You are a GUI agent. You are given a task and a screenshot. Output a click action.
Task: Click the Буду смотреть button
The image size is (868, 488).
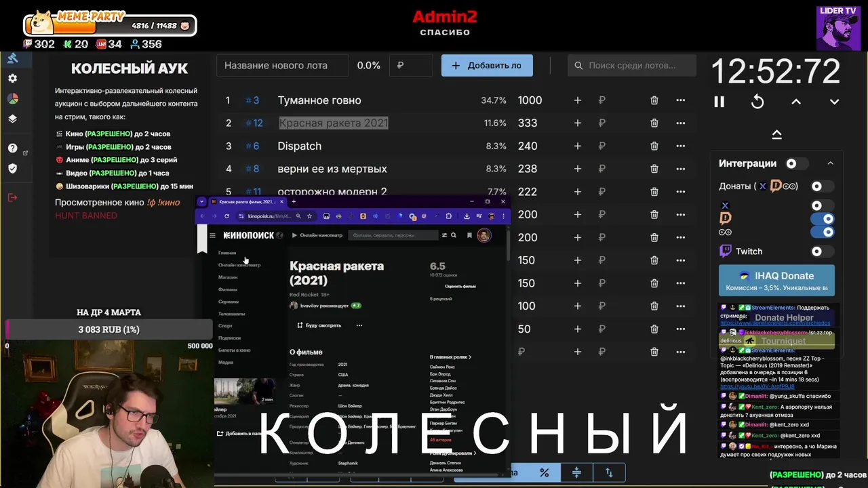[319, 325]
